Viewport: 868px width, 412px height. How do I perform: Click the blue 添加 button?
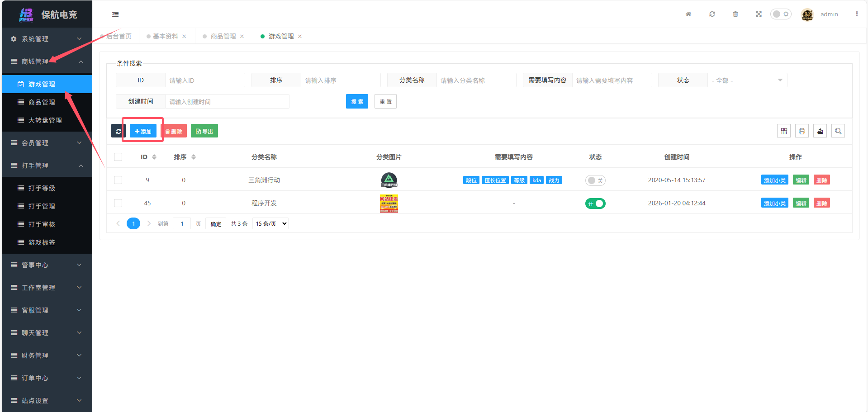tap(143, 131)
